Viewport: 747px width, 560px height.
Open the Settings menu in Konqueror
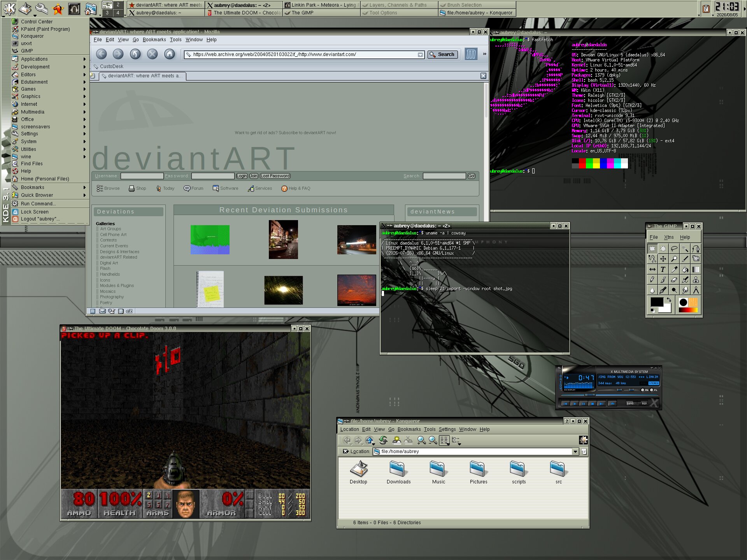[x=447, y=429]
